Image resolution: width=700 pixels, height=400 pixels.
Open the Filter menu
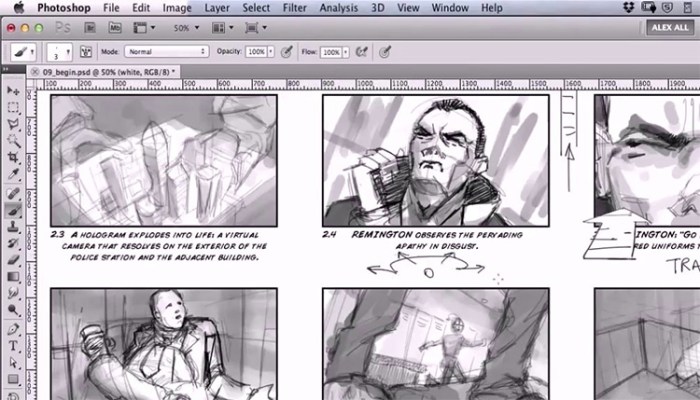(x=295, y=8)
